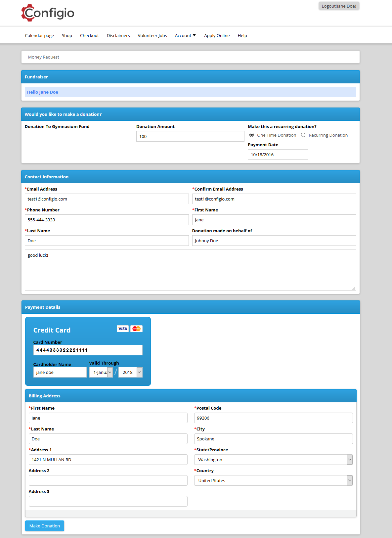Click billing Last Name field
The image size is (392, 538).
coord(108,439)
